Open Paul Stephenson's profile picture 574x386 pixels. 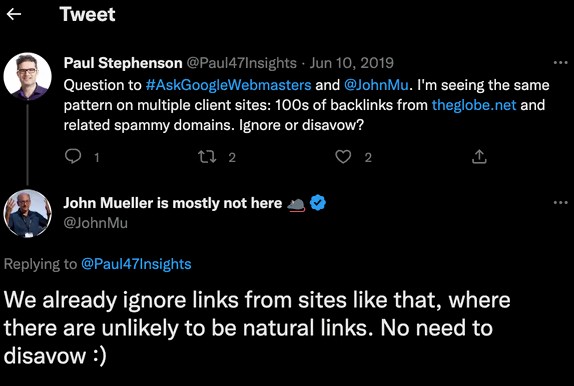27,76
